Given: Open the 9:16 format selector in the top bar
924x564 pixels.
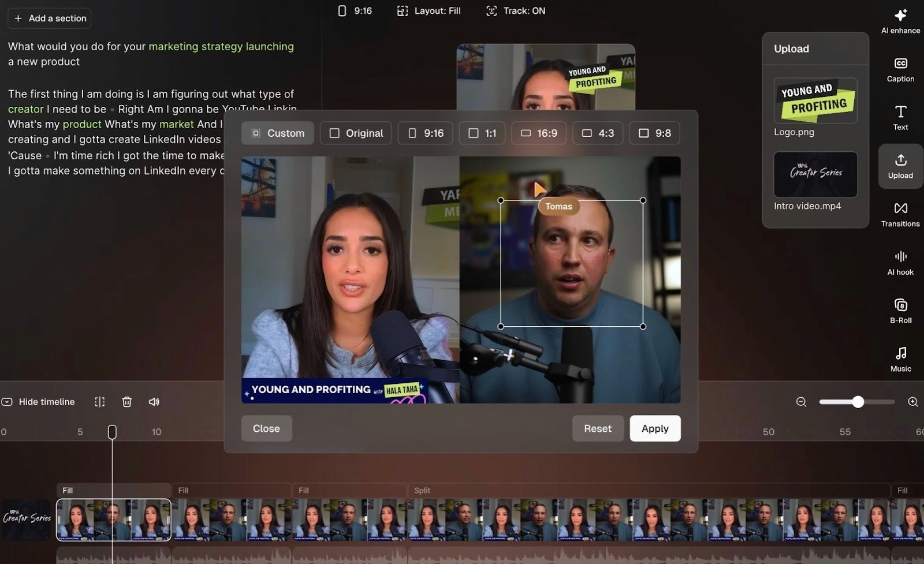Looking at the screenshot, I should coord(354,10).
